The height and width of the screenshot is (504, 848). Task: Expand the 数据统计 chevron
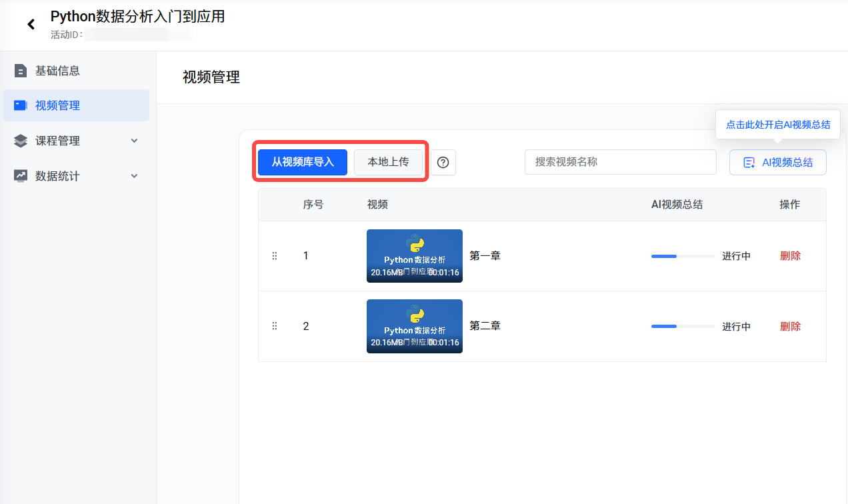tap(134, 176)
